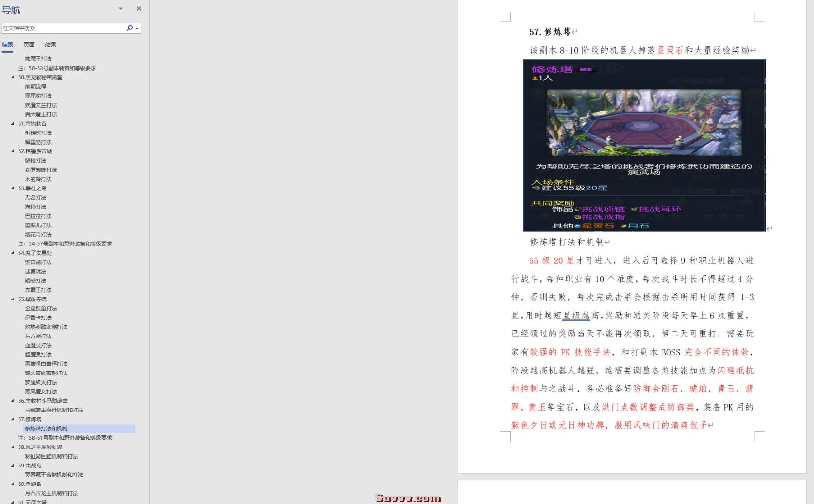Viewport: 814px width, 504px height.
Task: Collapse the 53.暴徒之岛 heading triangle
Action: [13, 188]
